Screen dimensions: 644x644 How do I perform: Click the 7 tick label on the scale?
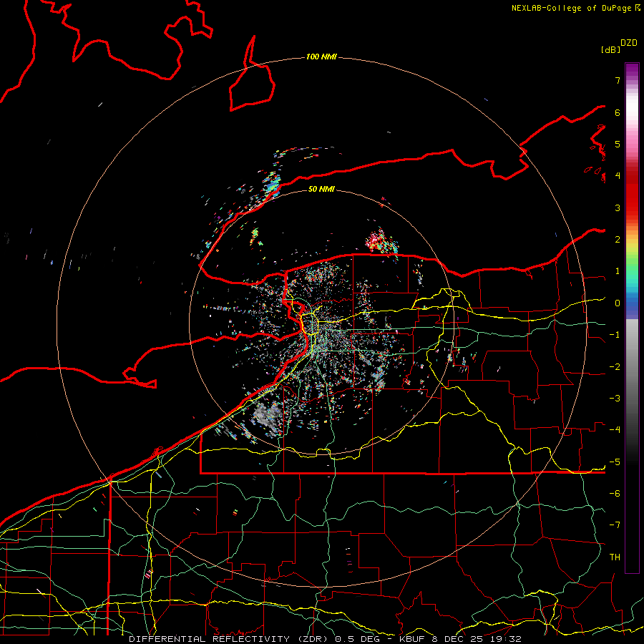pyautogui.click(x=617, y=81)
